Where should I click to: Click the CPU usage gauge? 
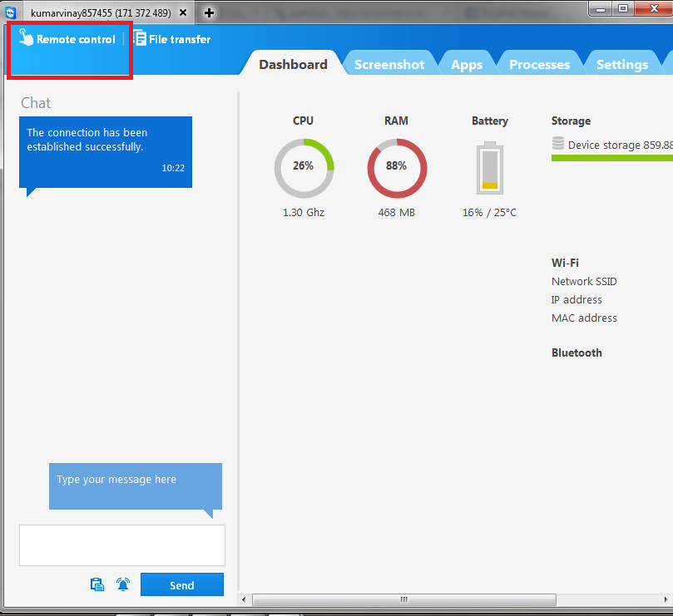pyautogui.click(x=303, y=168)
